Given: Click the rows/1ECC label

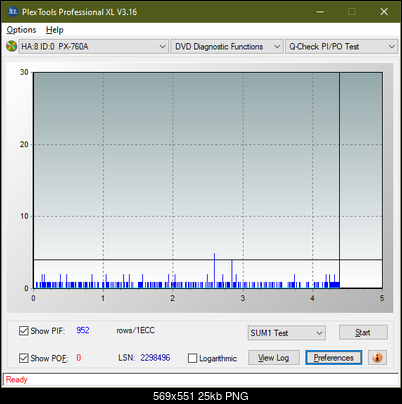Looking at the screenshot, I should [x=135, y=330].
